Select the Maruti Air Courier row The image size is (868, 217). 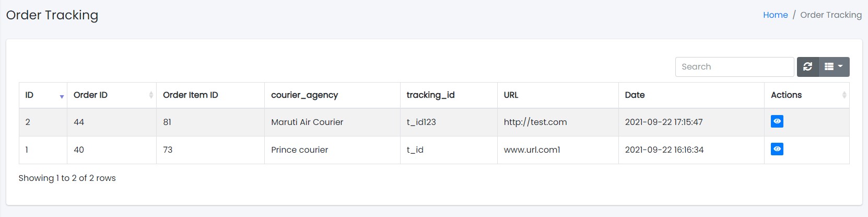click(x=307, y=122)
